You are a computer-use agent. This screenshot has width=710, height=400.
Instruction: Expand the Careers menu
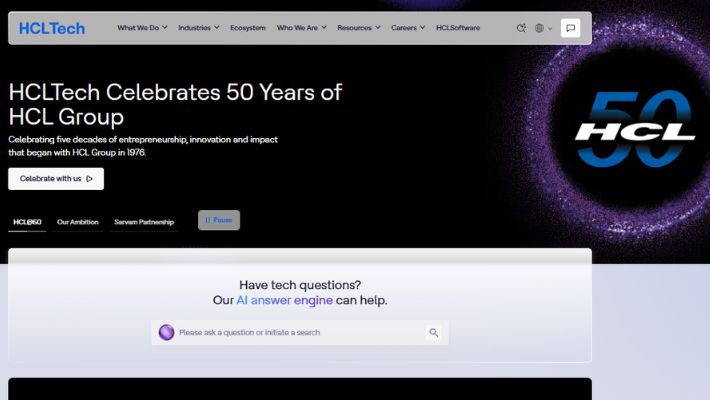(408, 28)
